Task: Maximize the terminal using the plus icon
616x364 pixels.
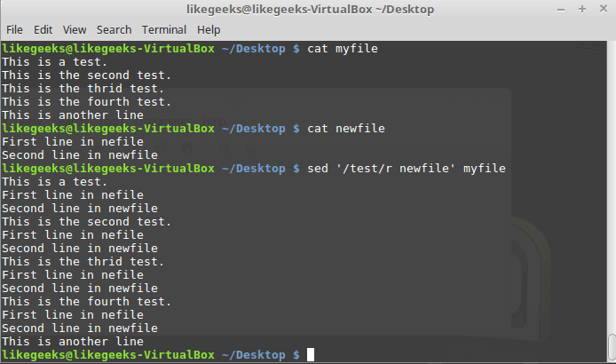Action: click(x=582, y=9)
